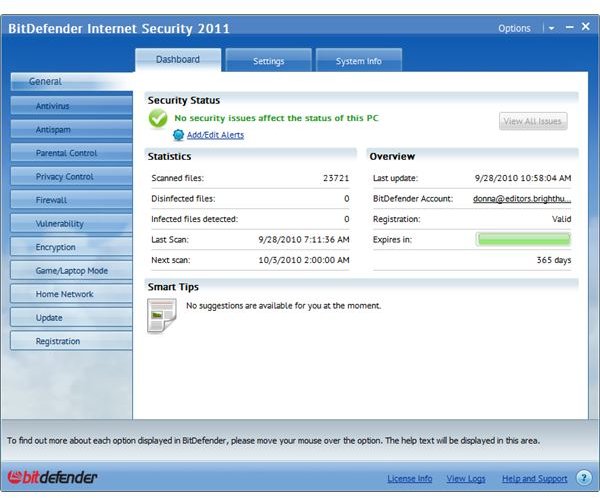
Task: Open the Parental Control section
Action: tap(72, 153)
